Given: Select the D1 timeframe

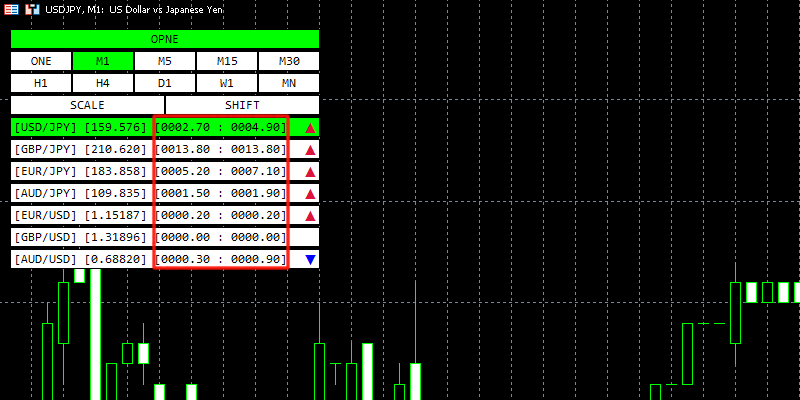Looking at the screenshot, I should [x=164, y=83].
